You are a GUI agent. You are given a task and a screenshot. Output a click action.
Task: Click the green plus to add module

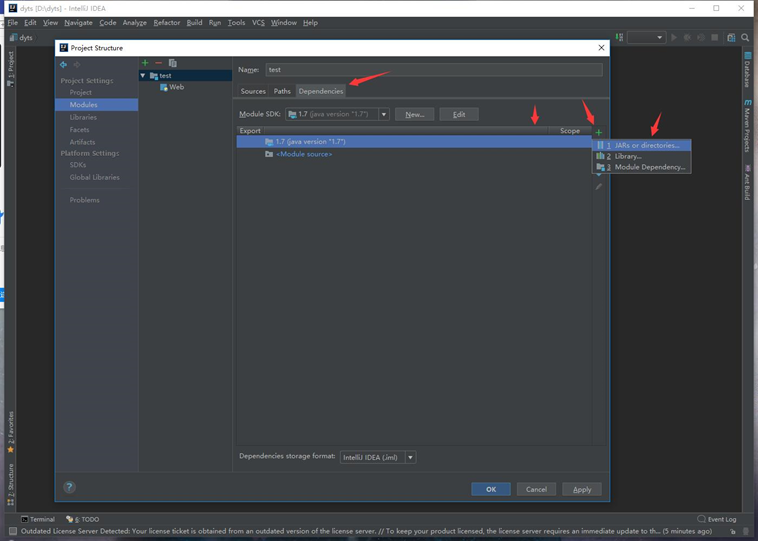click(145, 63)
